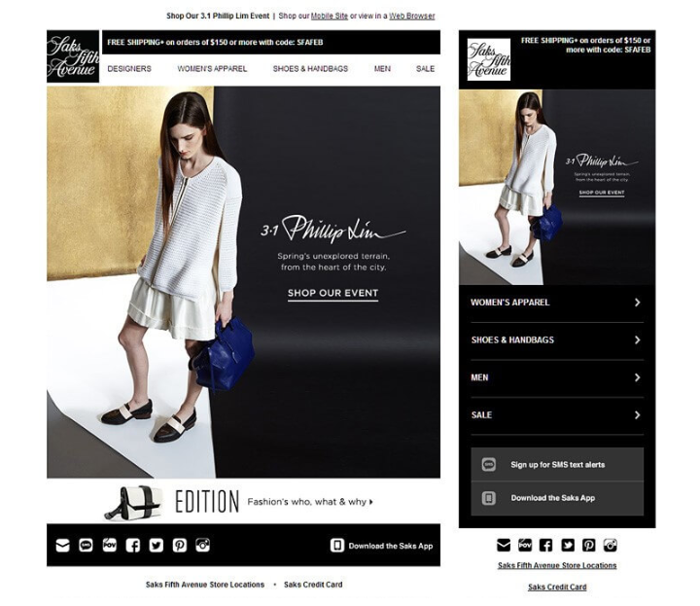The height and width of the screenshot is (606, 700).
Task: Click the 3.1 Phillip Lim signature in mobile hero
Action: tap(602, 160)
